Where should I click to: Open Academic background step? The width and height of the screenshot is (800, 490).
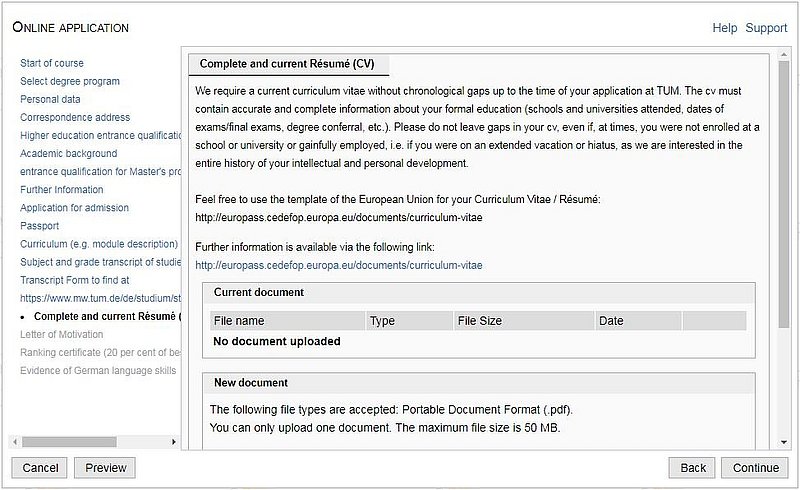pyautogui.click(x=68, y=154)
